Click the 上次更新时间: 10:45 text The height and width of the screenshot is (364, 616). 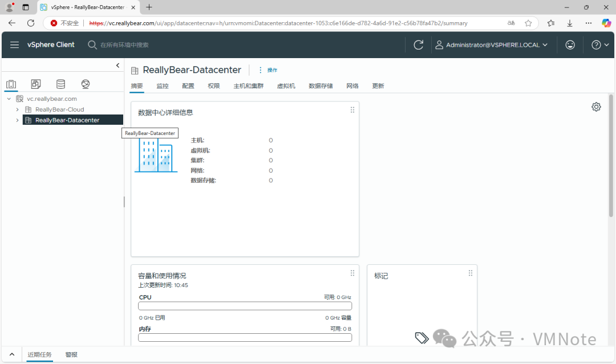tap(163, 285)
